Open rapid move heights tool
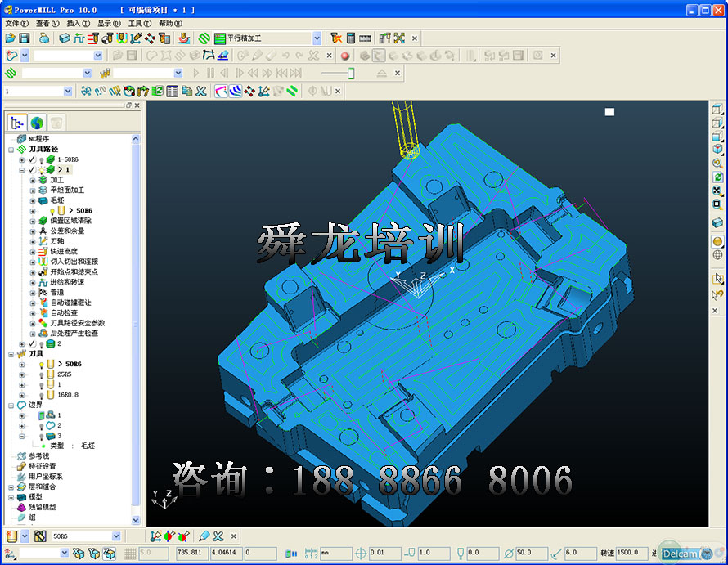728x565 pixels. point(93,38)
